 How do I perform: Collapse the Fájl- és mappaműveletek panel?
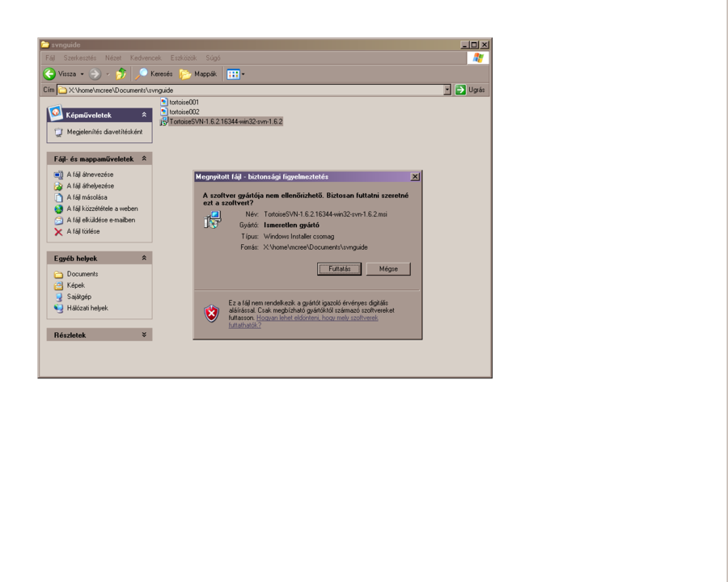tap(144, 158)
